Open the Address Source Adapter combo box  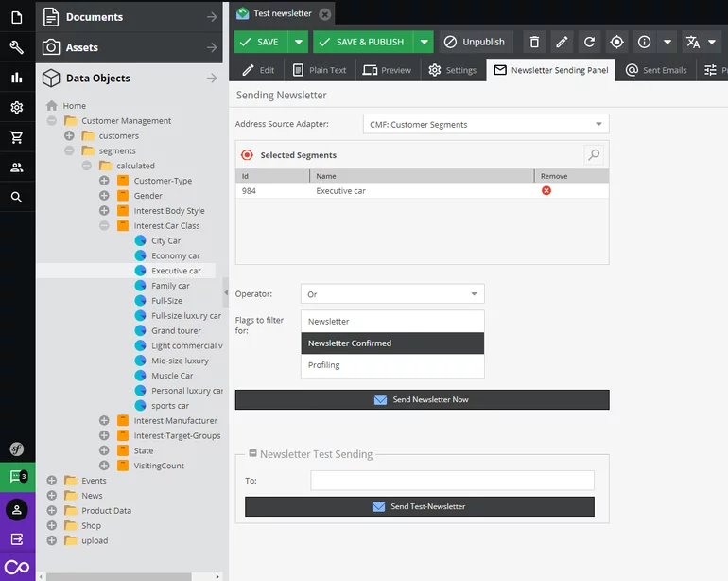tap(486, 124)
